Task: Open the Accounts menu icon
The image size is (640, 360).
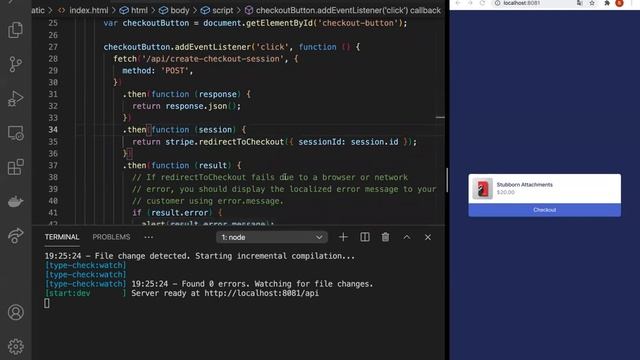Action: pos(16,312)
